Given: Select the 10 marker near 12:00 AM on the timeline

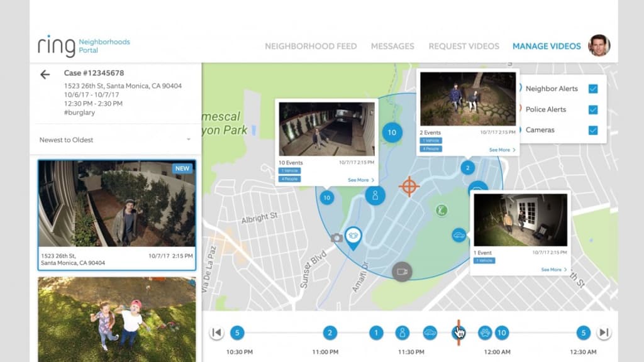Looking at the screenshot, I should coord(501,332).
